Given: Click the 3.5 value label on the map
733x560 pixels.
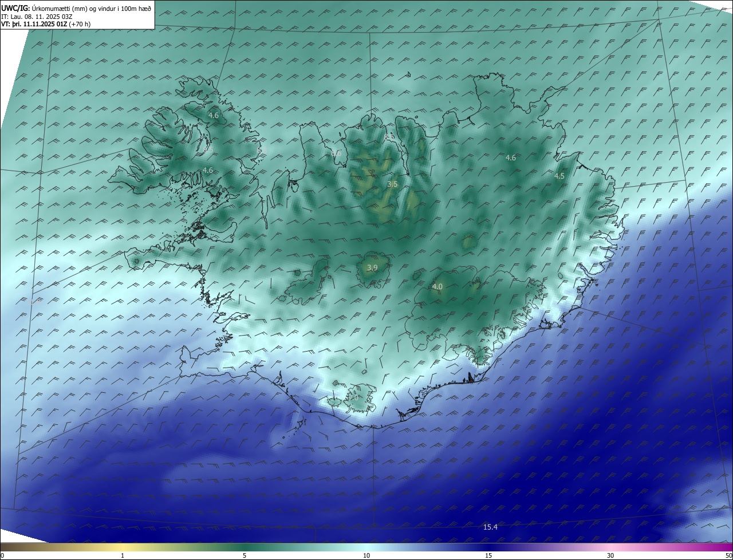Looking at the screenshot, I should 392,184.
